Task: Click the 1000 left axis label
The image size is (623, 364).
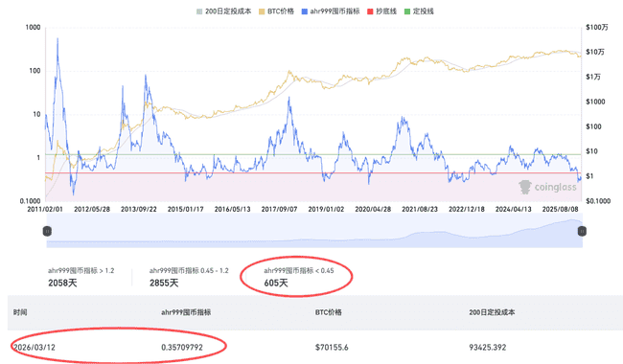Action: 33,28
